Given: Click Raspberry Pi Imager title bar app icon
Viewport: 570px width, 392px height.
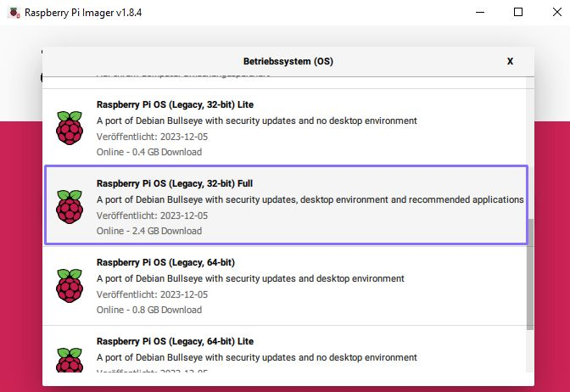Looking at the screenshot, I should click(x=14, y=13).
